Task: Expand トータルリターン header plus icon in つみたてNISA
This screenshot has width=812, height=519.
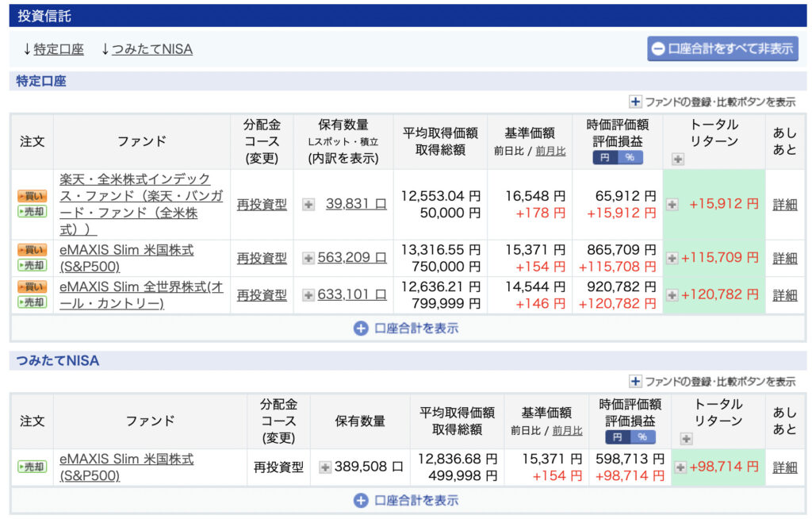Action: tap(686, 439)
